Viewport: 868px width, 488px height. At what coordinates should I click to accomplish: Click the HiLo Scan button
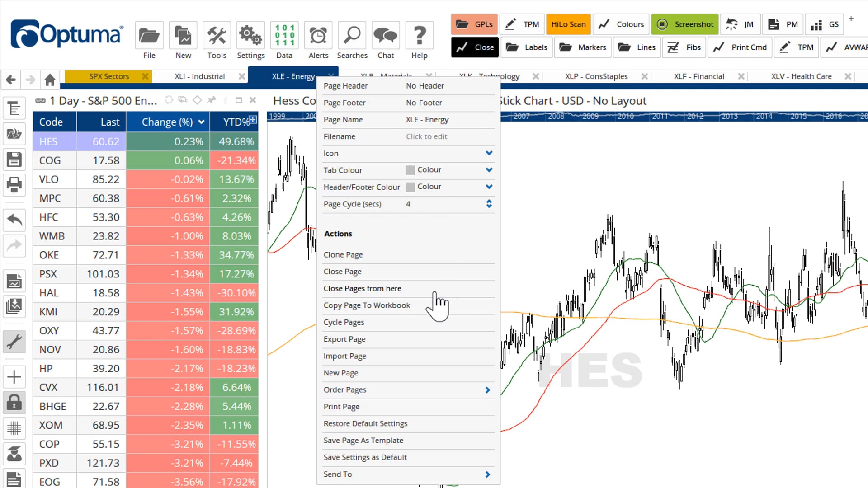tap(568, 24)
